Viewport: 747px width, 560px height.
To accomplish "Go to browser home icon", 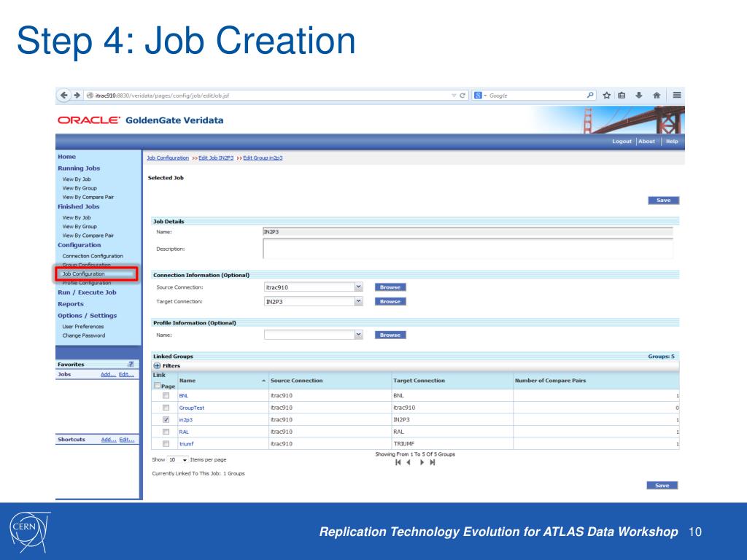I will pyautogui.click(x=657, y=96).
